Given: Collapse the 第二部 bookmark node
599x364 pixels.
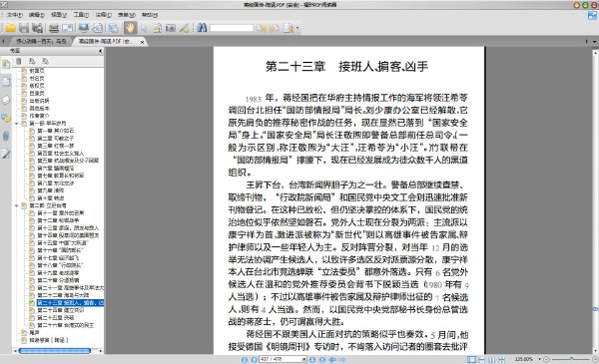Looking at the screenshot, I should pyautogui.click(x=16, y=205).
